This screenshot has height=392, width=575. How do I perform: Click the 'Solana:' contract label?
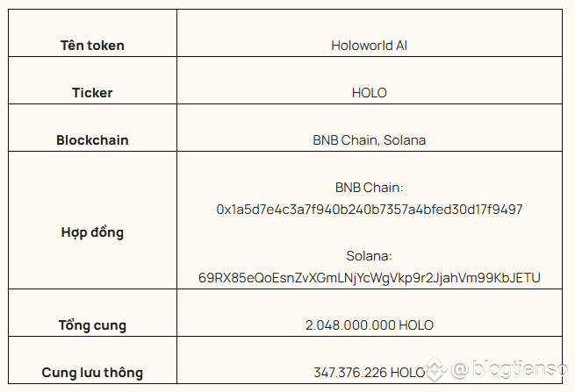point(370,256)
